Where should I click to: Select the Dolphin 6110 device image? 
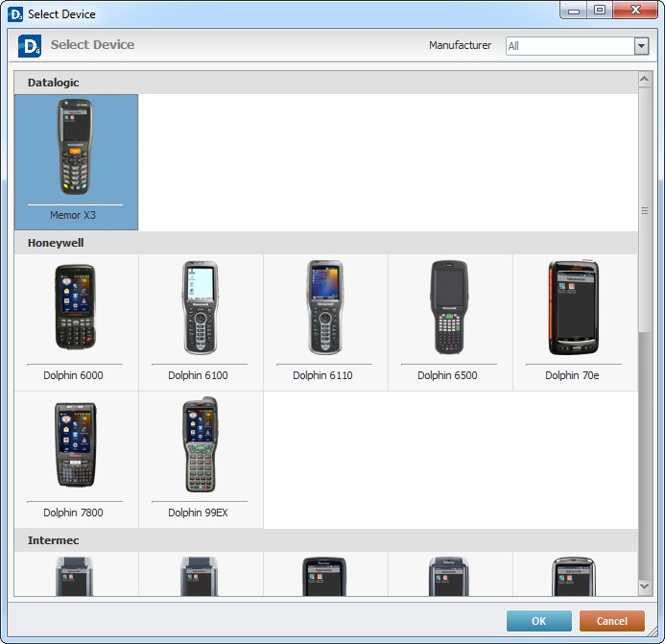tap(325, 307)
